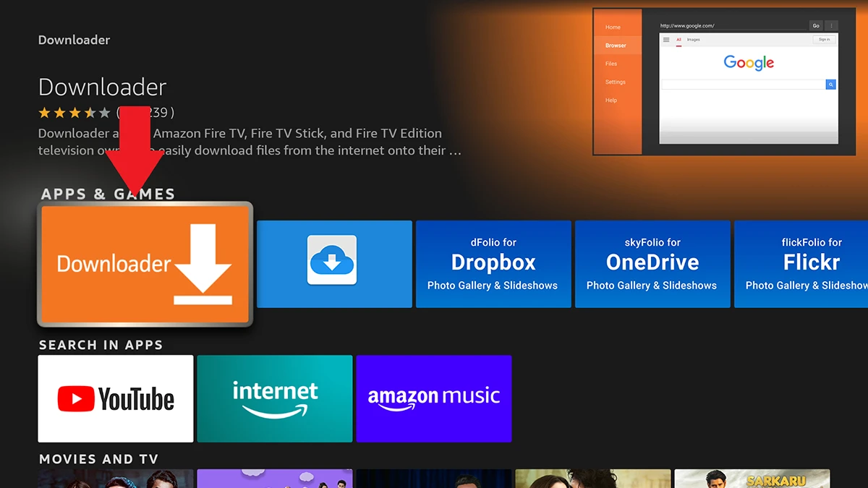Click the Sarkaru movie poster thumbnail
This screenshot has width=868, height=488.
coord(752,479)
